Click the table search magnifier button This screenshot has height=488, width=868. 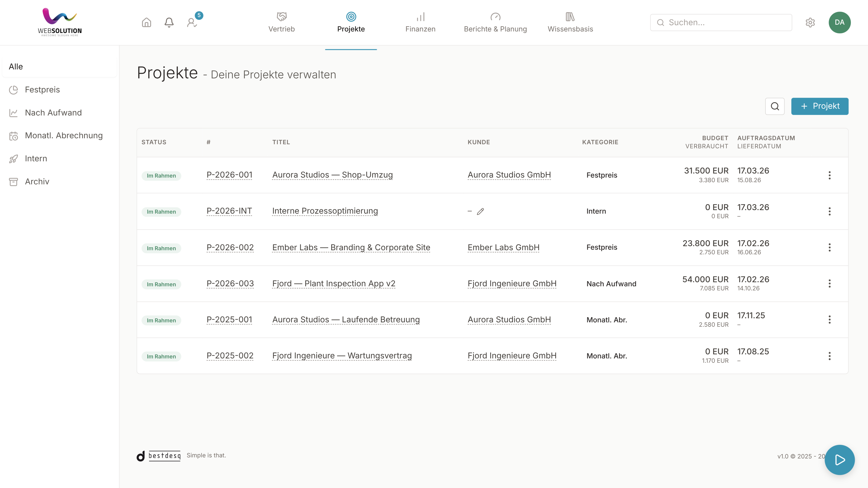click(x=775, y=106)
